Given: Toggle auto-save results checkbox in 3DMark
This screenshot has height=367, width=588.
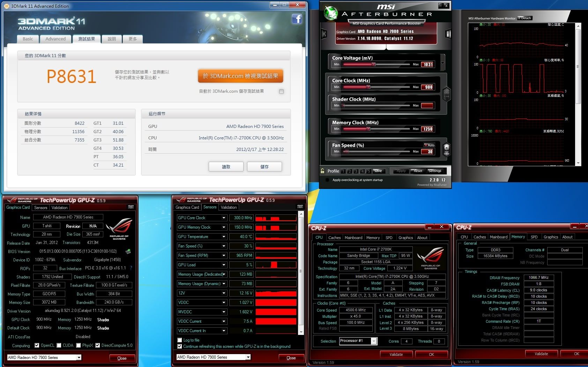Looking at the screenshot, I should click(281, 91).
